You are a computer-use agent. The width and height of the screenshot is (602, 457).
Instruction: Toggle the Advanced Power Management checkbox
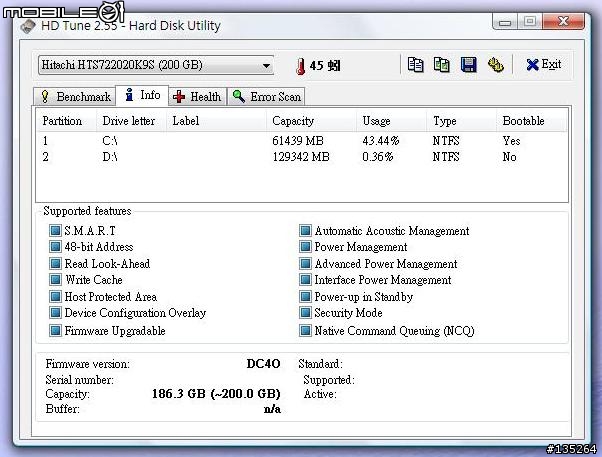[x=305, y=263]
